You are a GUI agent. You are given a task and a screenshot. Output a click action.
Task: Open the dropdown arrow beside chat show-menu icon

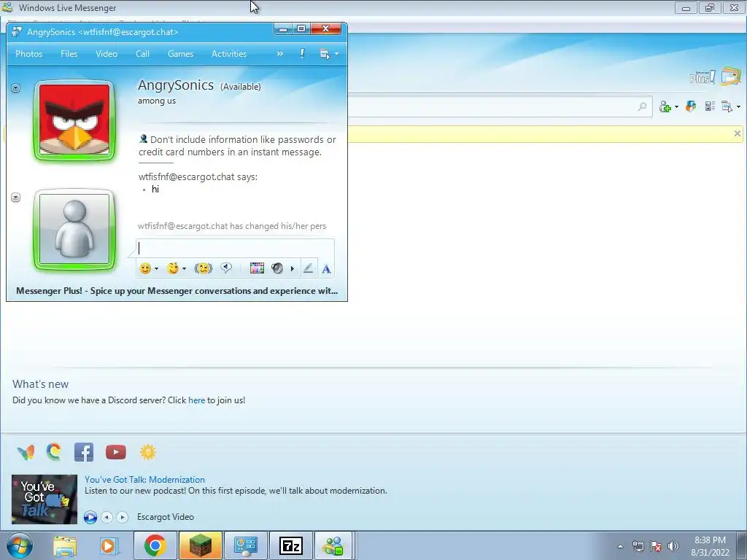[336, 54]
